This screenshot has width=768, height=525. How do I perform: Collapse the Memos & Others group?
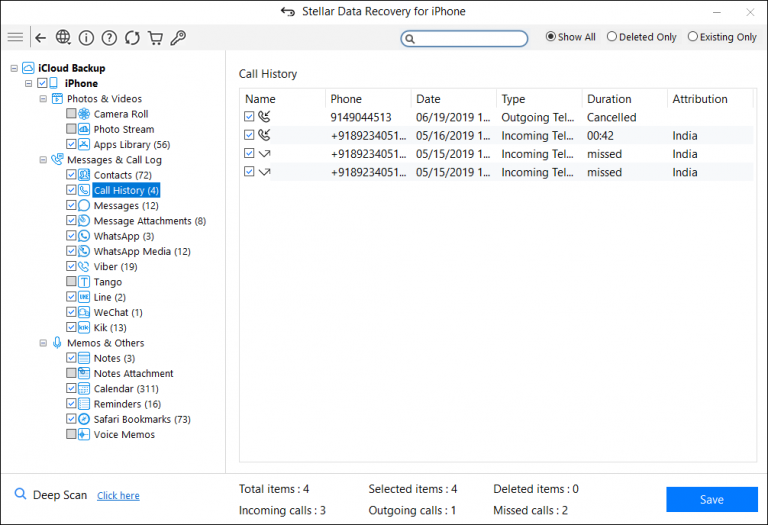(x=43, y=343)
